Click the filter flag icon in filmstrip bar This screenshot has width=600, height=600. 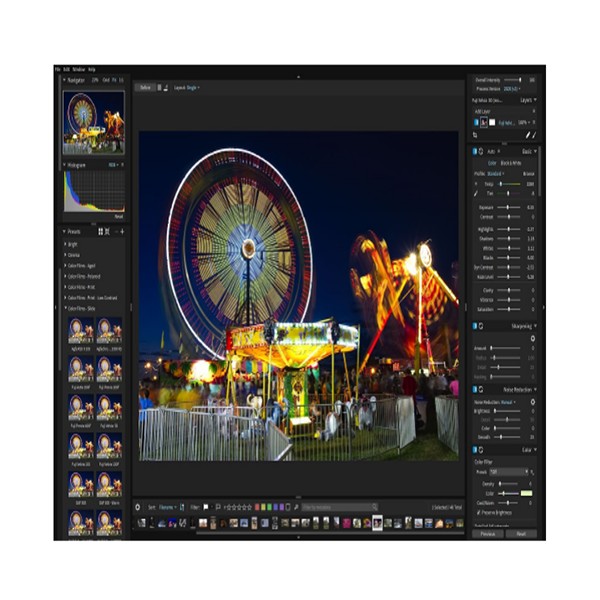205,507
